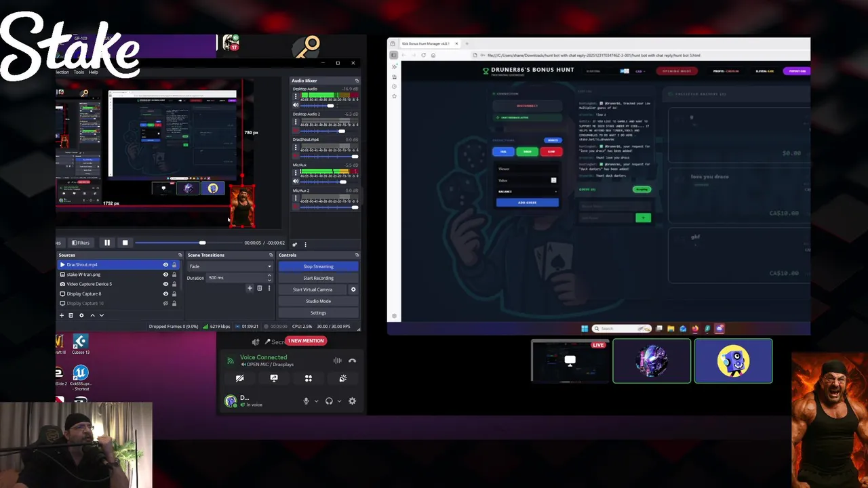Hide Video Capture Device 5
Screen dimensions: 868x488
(165, 284)
